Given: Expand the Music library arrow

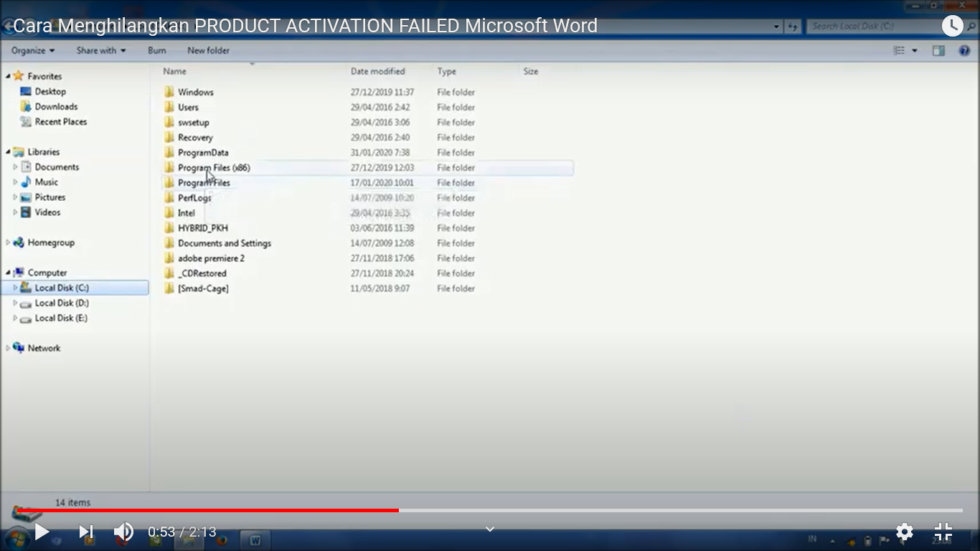Looking at the screenshot, I should pos(15,182).
